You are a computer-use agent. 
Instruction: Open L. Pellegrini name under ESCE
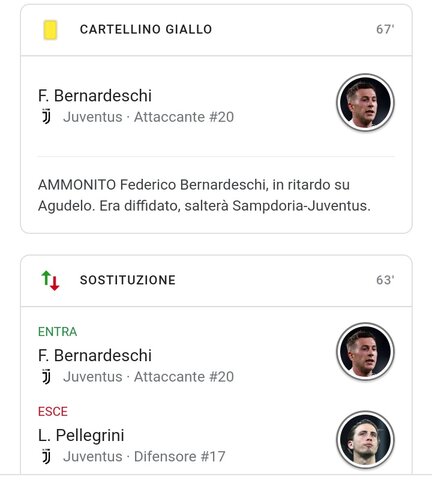(x=81, y=435)
